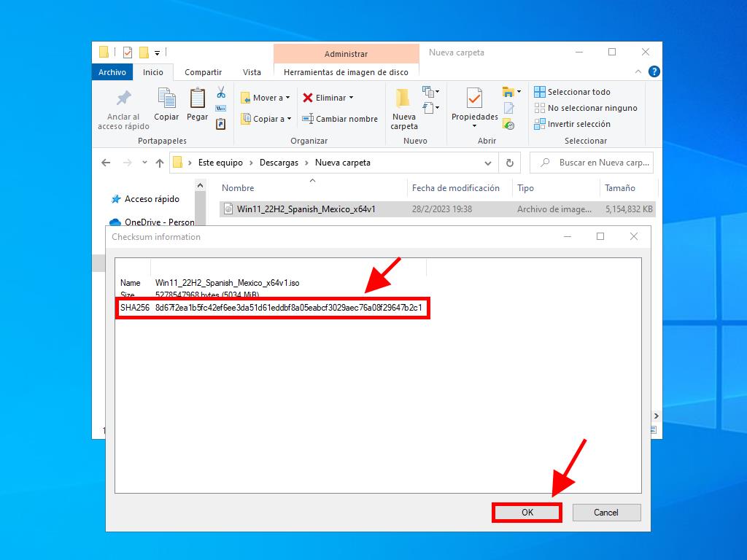Screen dimensions: 747x560
Task: Click the scissors Cut icon
Action: 221,93
